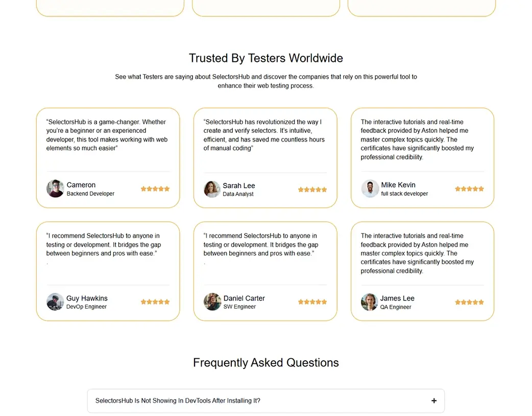Click the five-star rating beside Cameron
Viewport: 532px width, 416px height.
coord(155,189)
